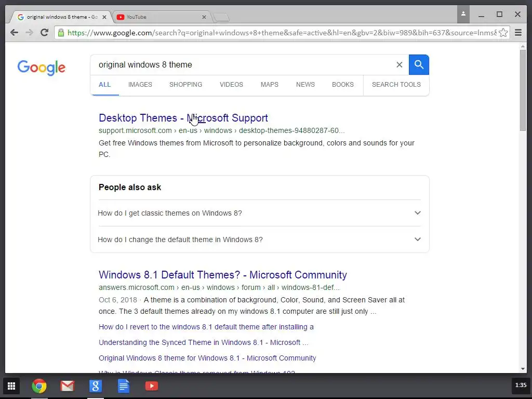This screenshot has width=532, height=399.
Task: Go back using the browser back arrow
Action: [x=14, y=33]
